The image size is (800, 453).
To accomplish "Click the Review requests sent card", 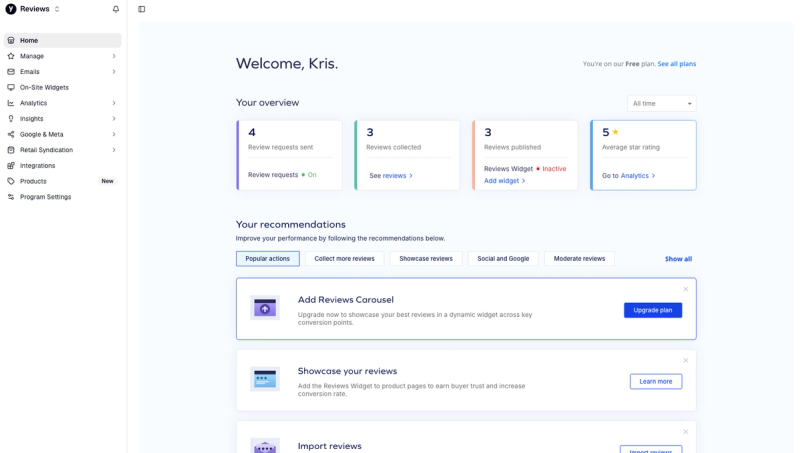I will (x=289, y=155).
